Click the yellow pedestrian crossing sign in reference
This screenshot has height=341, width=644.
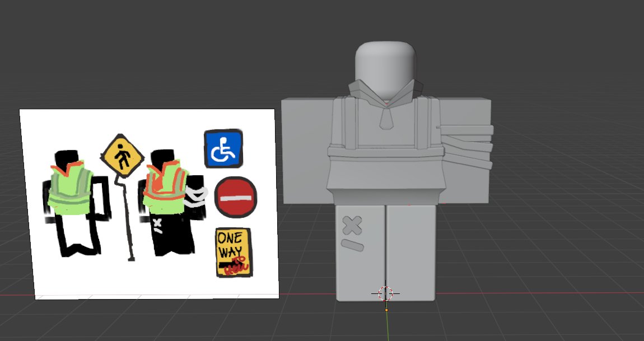122,156
